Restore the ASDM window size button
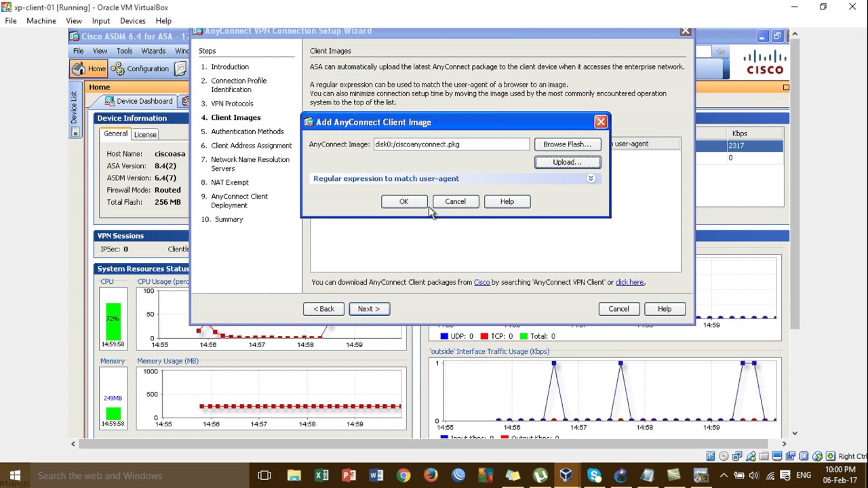 (x=777, y=37)
